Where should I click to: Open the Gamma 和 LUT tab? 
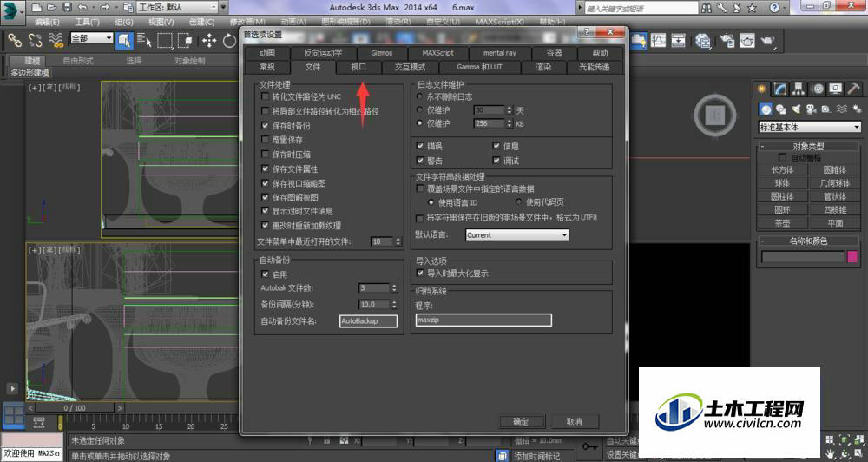[479, 67]
